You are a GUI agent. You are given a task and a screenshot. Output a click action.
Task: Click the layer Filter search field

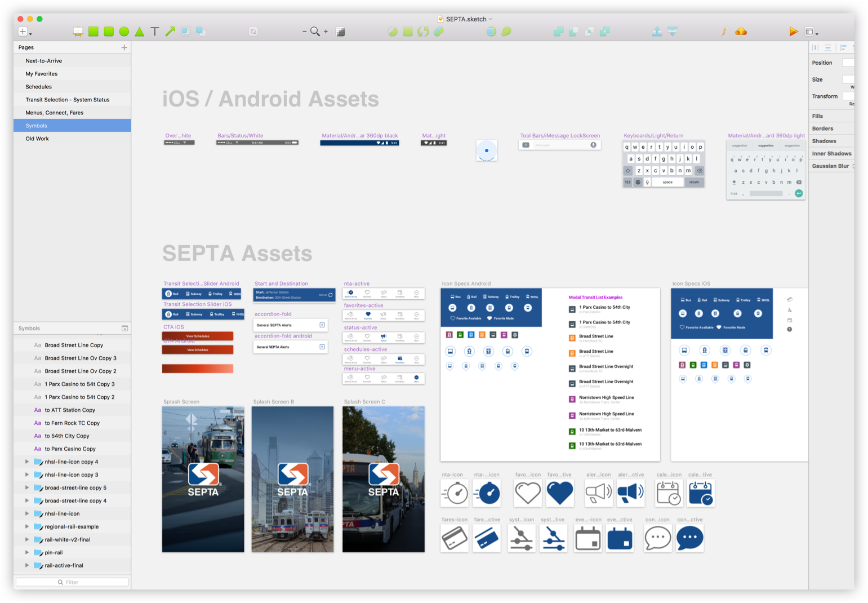(72, 582)
